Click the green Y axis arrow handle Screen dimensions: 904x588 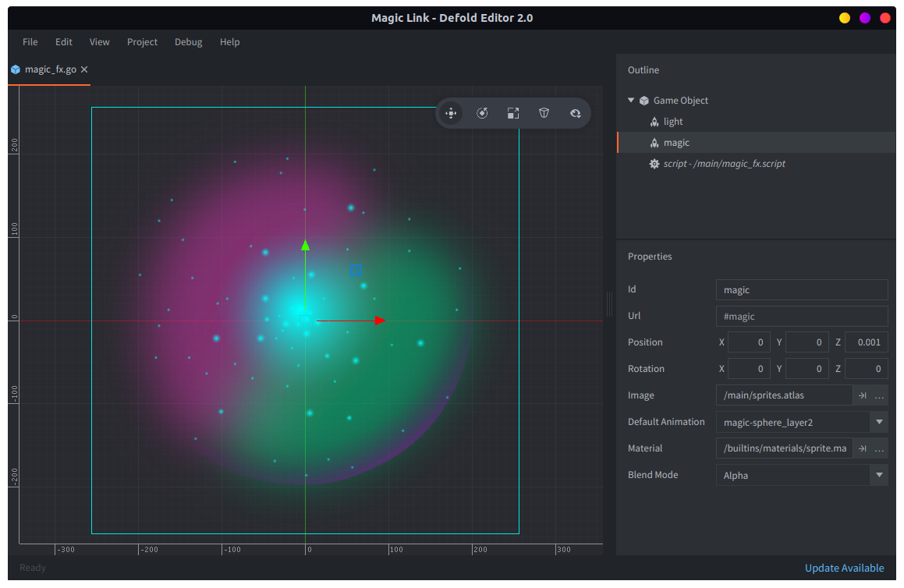[305, 246]
